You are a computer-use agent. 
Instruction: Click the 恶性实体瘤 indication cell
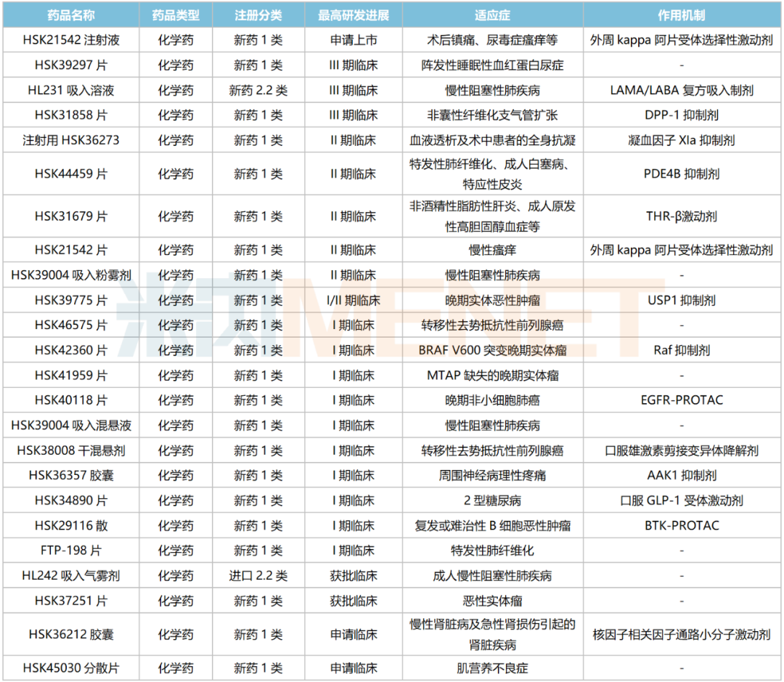click(x=492, y=601)
